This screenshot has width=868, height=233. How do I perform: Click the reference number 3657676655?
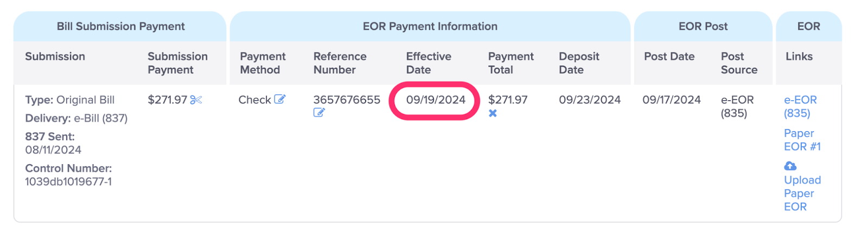tap(347, 100)
